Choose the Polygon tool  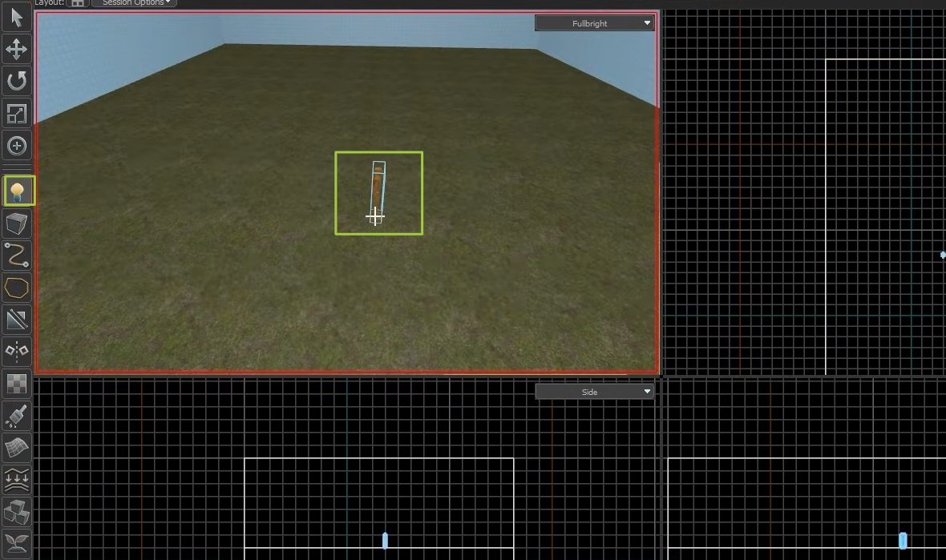[17, 287]
